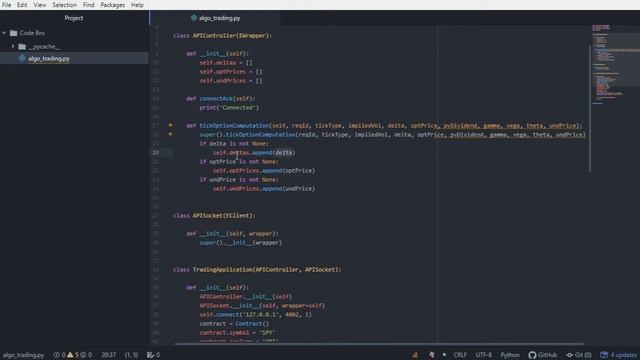Viewport: 640px width, 360px height.
Task: Select the algo_trading.py editor tab
Action: tap(216, 18)
